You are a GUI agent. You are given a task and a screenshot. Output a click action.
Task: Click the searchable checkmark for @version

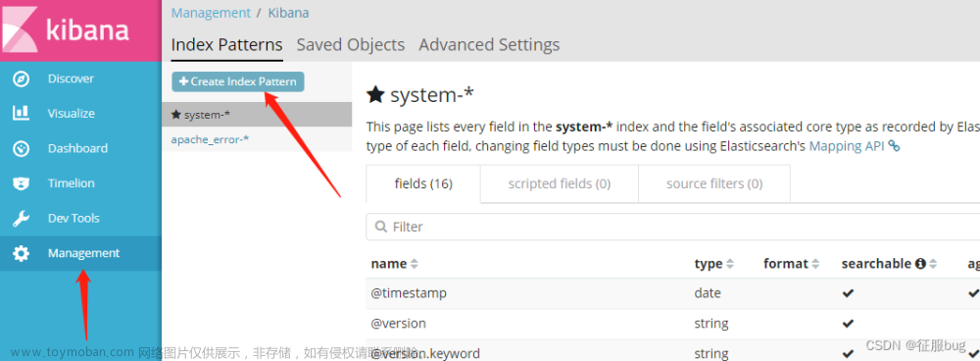click(848, 324)
